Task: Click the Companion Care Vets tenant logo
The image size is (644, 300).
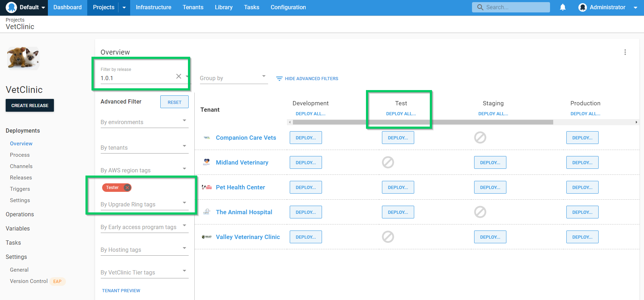Action: click(x=207, y=138)
